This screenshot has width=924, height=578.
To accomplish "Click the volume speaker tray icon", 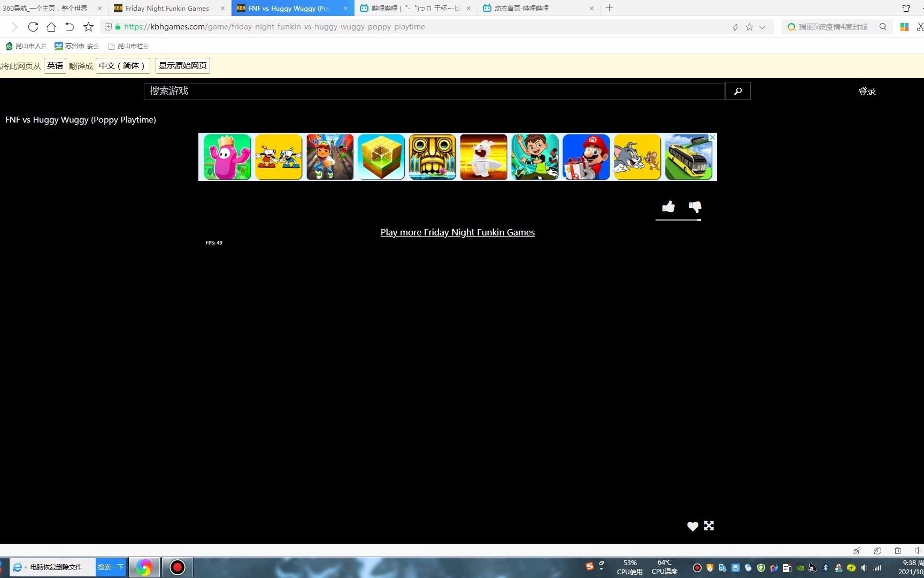I will coord(864,568).
